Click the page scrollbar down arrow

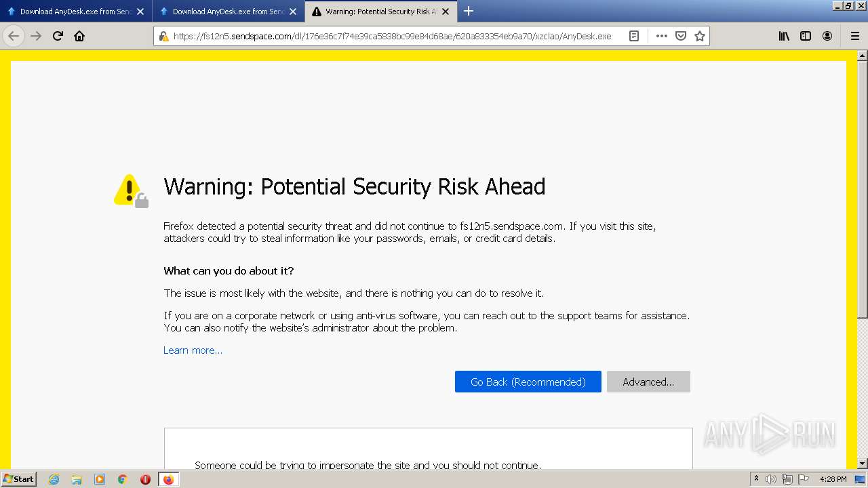[x=862, y=464]
